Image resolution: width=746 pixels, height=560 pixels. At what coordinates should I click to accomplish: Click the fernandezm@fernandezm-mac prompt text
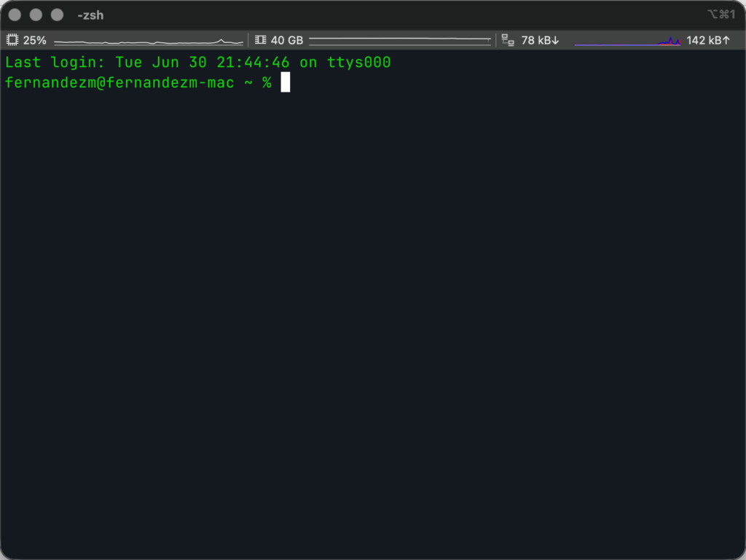[x=119, y=83]
